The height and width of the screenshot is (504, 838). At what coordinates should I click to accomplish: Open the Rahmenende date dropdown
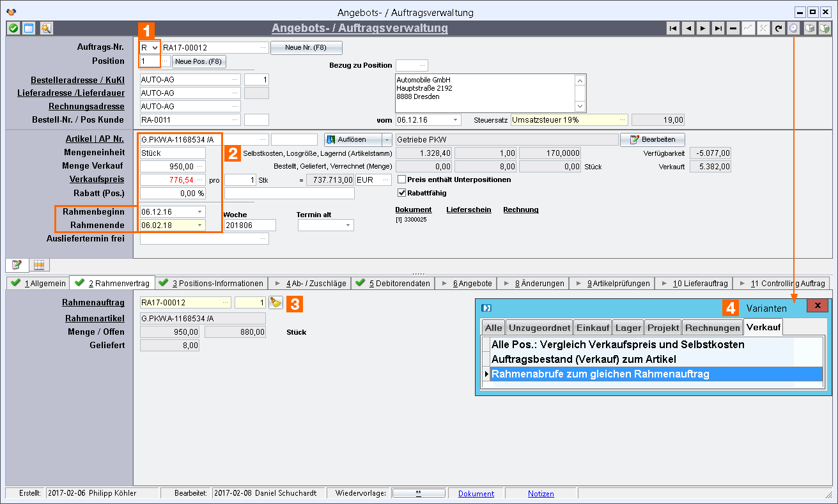click(x=200, y=225)
